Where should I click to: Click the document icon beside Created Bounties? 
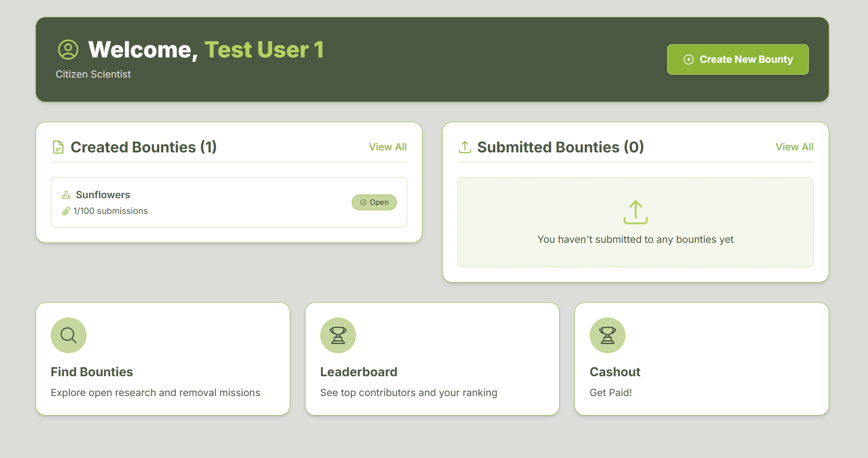click(x=58, y=147)
